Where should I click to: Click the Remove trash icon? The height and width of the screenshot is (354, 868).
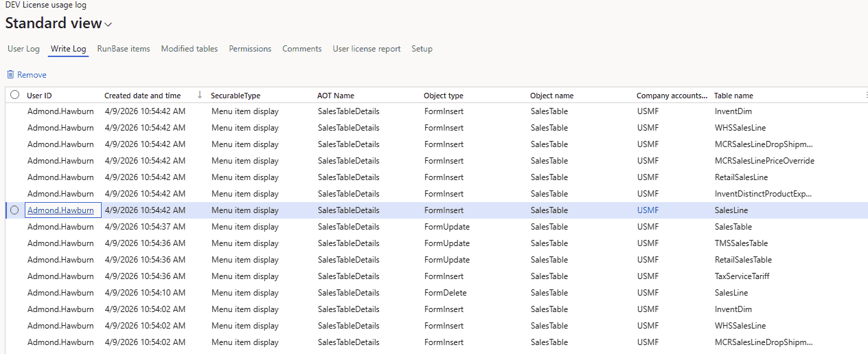[10, 74]
